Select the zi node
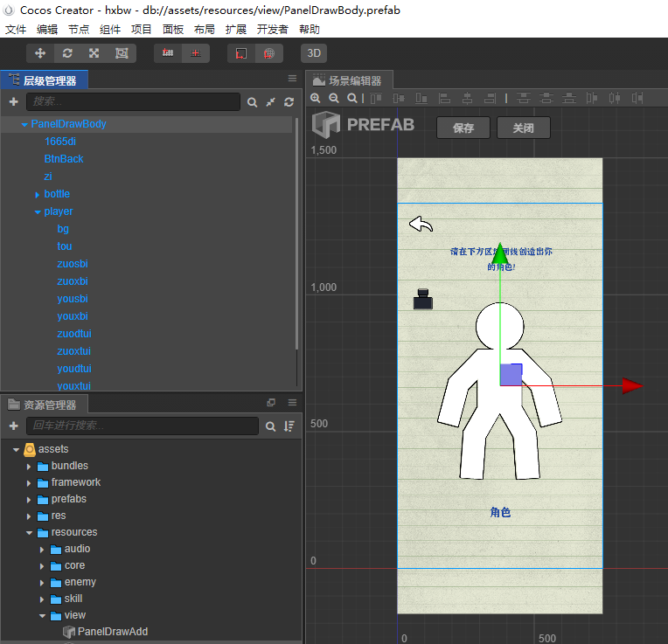This screenshot has width=668, height=644. (48, 177)
